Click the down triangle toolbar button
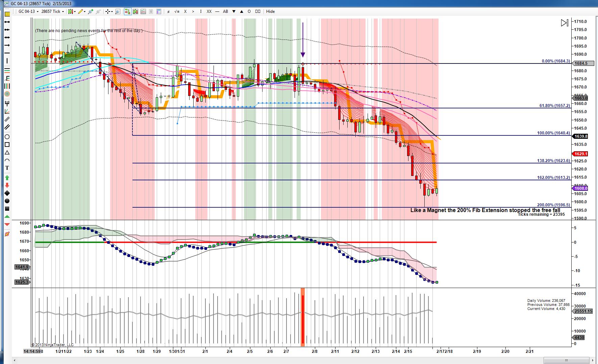598x364 pixels. click(x=233, y=11)
